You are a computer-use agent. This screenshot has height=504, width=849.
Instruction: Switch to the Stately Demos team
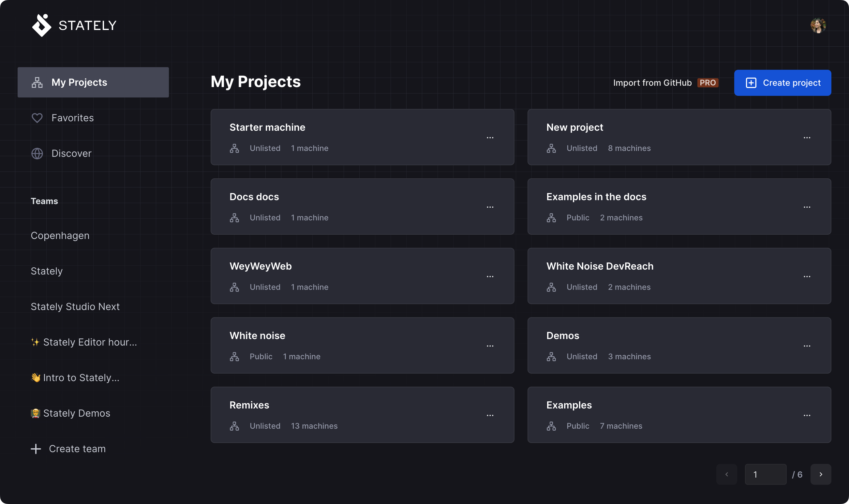(70, 413)
